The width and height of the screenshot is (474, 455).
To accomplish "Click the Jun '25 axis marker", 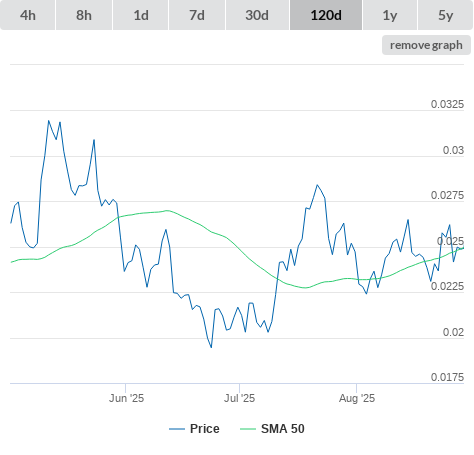I will tap(126, 398).
